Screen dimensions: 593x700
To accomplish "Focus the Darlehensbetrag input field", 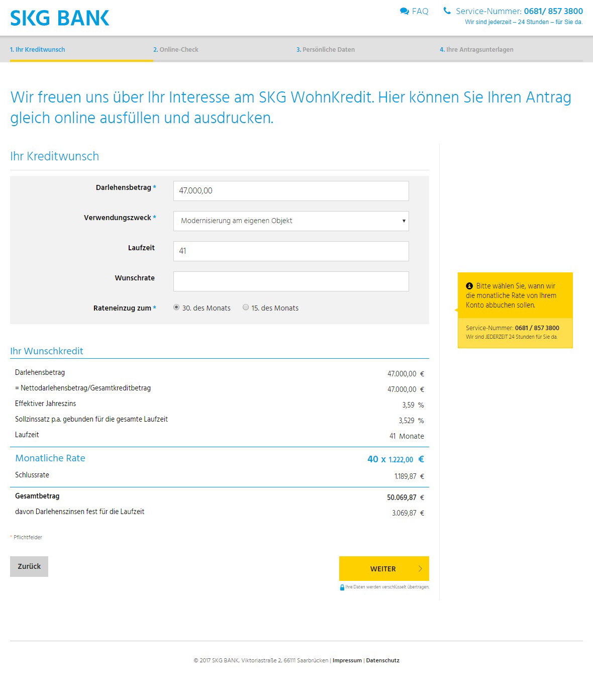I will [291, 191].
